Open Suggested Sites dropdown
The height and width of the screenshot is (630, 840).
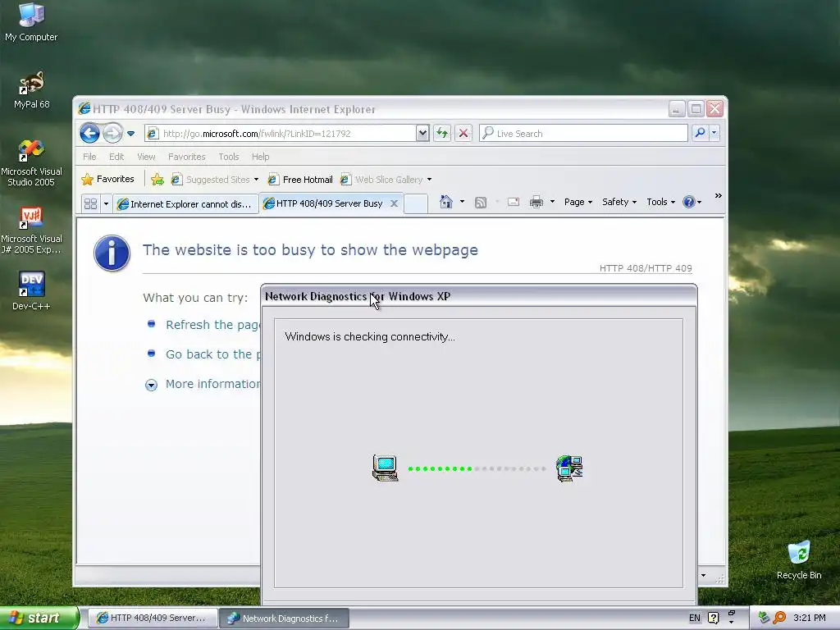coord(215,180)
